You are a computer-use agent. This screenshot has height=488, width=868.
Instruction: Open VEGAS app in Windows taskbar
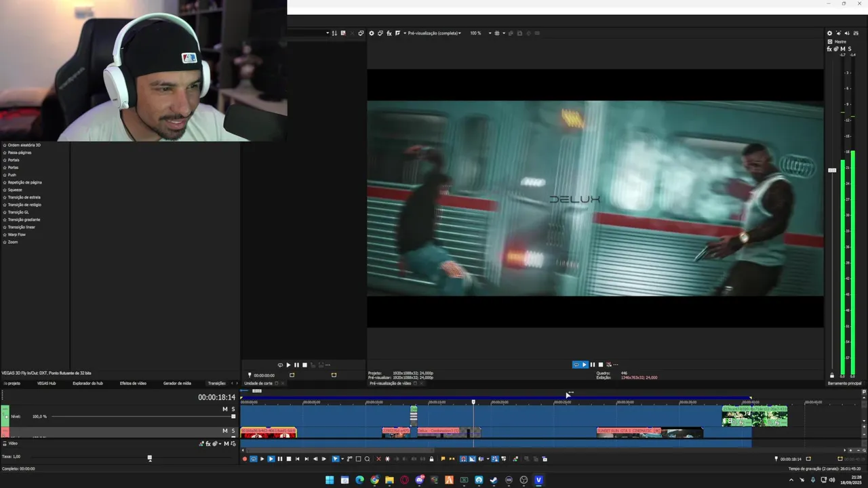pyautogui.click(x=538, y=480)
